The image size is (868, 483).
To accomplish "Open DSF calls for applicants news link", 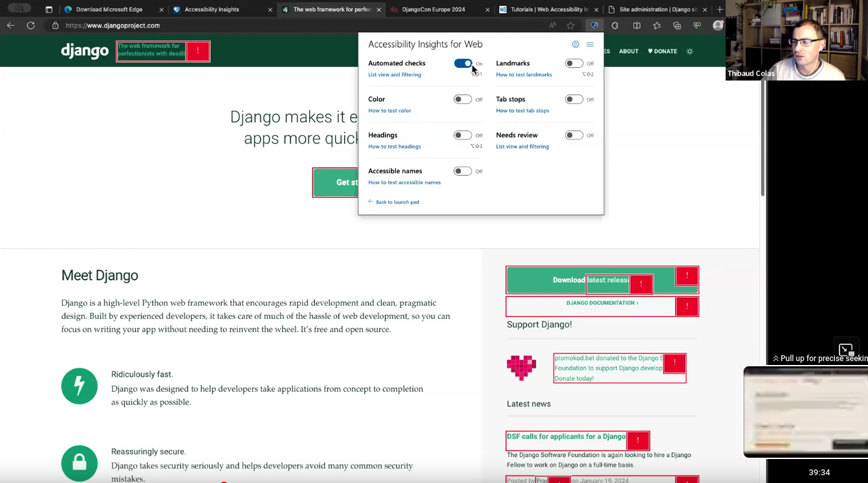I will (566, 437).
